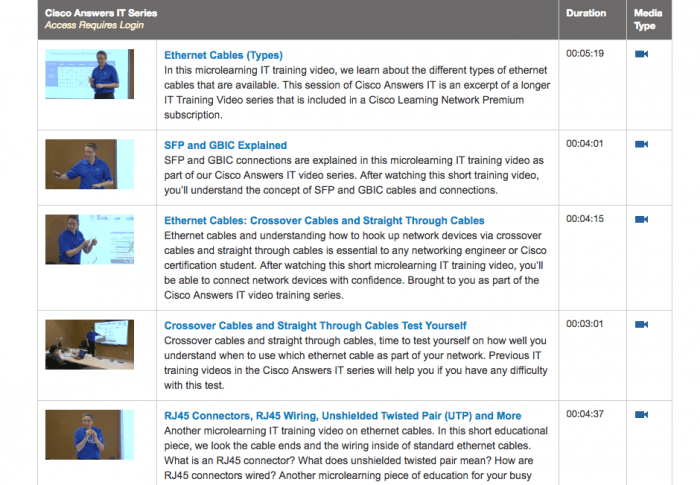Click the 00:04:15 duration value

point(585,219)
